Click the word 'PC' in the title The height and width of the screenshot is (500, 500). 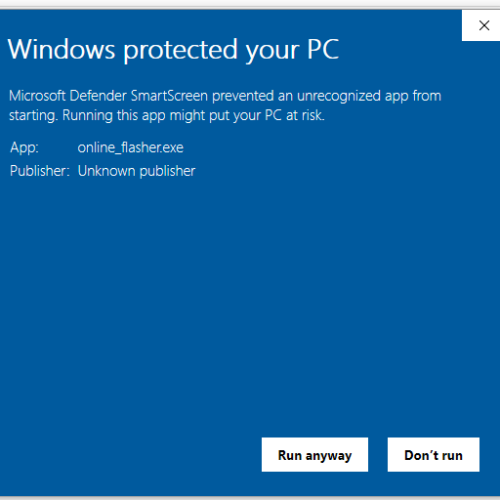pos(323,49)
